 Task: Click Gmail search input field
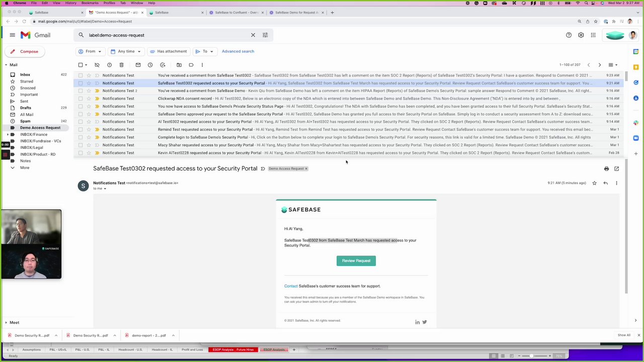(169, 35)
